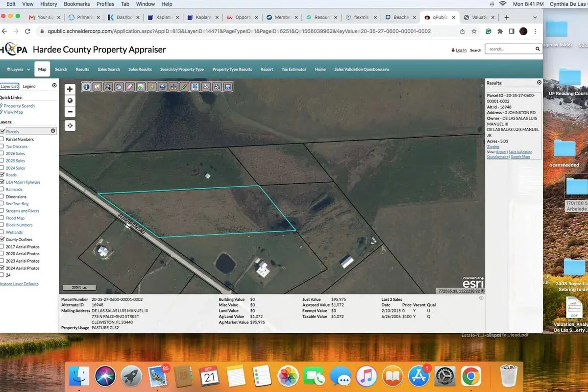Turn off the Roads layer checkbox
Viewport: 588px width, 392px height.
pos(2,174)
